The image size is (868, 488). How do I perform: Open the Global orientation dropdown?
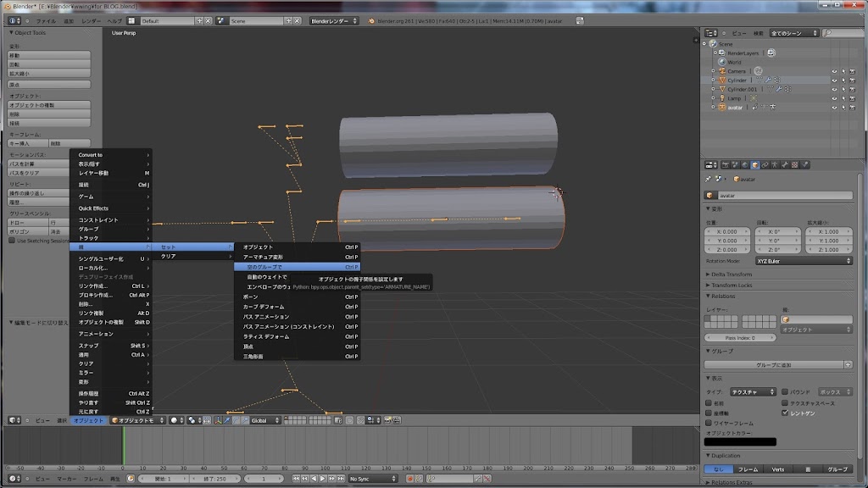coord(264,420)
